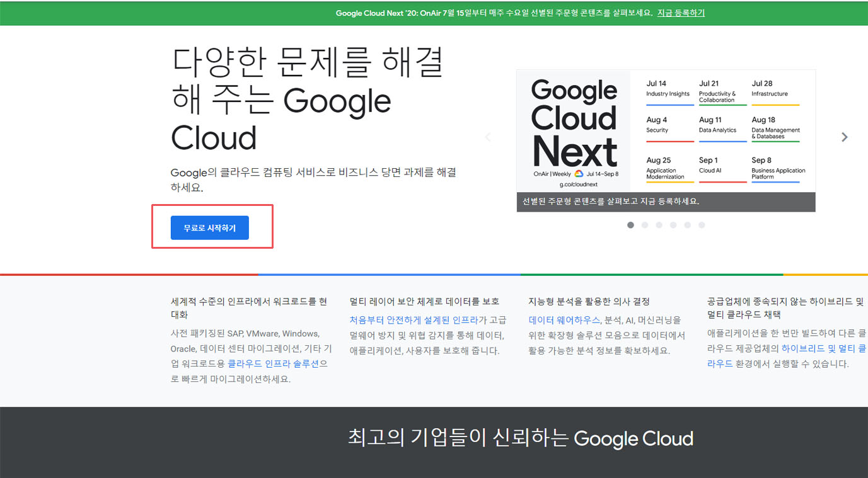Open the 지금 등록하기 banner link

[681, 13]
